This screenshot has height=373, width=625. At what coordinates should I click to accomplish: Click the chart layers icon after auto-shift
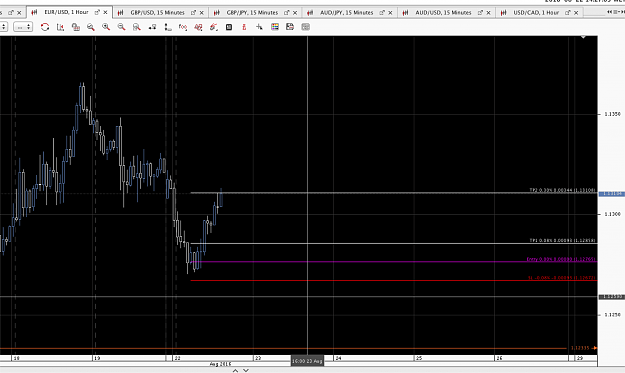point(76,27)
